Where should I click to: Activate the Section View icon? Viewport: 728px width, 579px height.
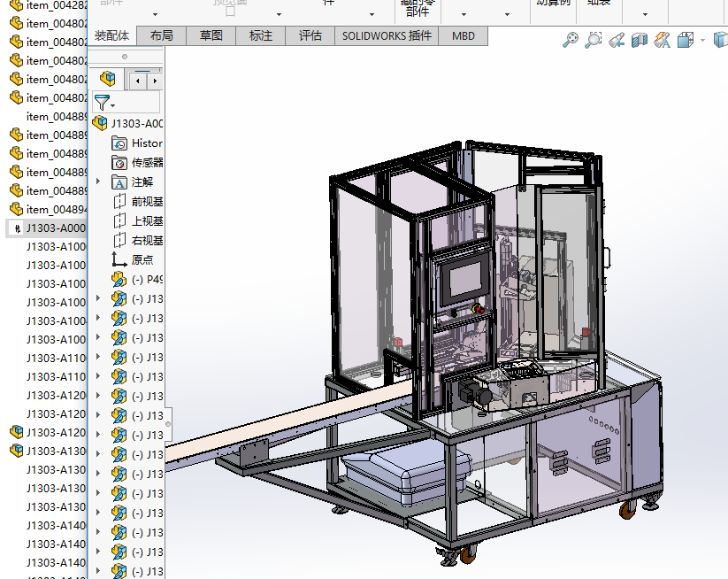pyautogui.click(x=640, y=40)
